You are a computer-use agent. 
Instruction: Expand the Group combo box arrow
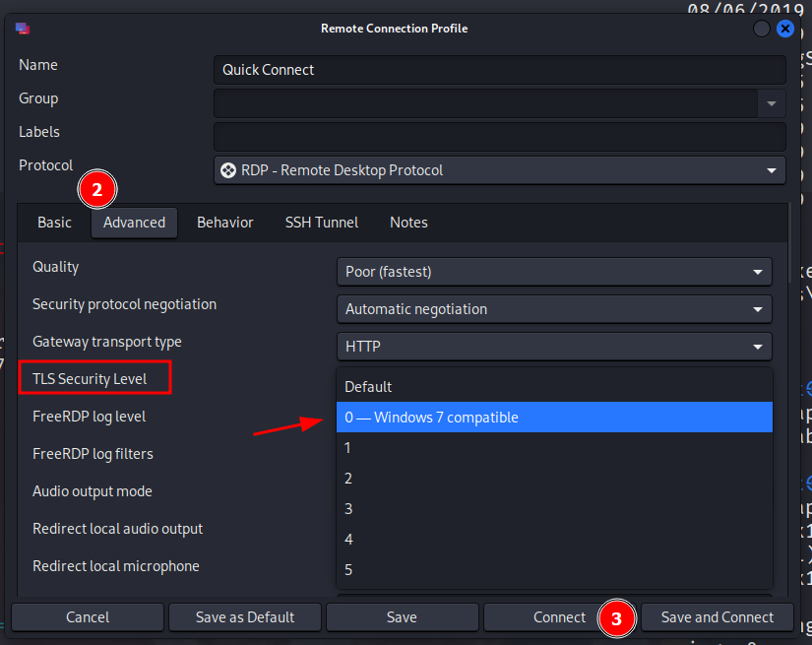[x=771, y=103]
